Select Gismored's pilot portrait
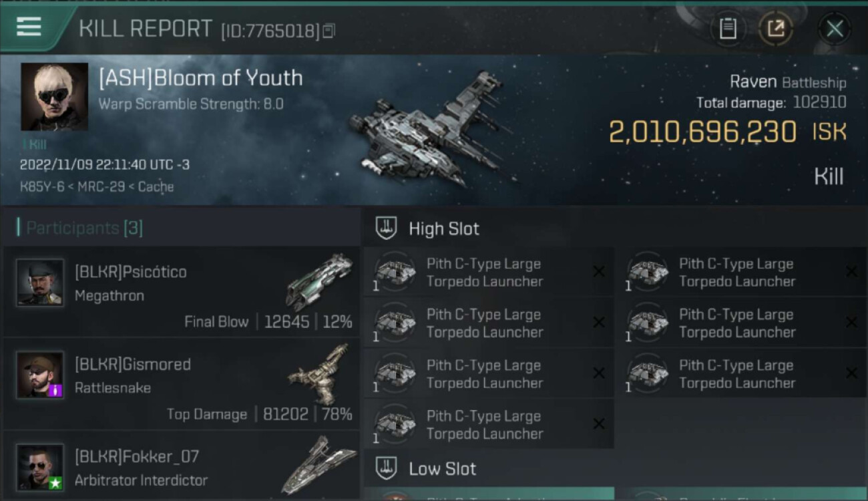Screen dimensions: 868x501 pyautogui.click(x=40, y=375)
